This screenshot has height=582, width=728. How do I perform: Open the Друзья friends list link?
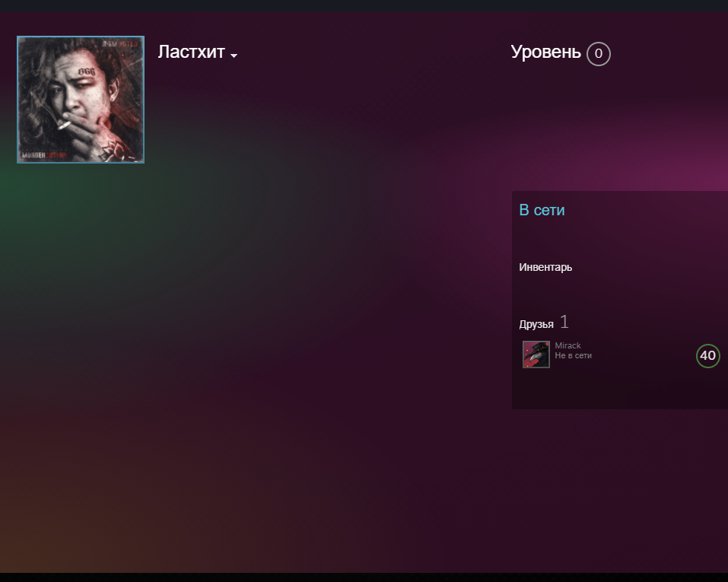click(x=536, y=324)
